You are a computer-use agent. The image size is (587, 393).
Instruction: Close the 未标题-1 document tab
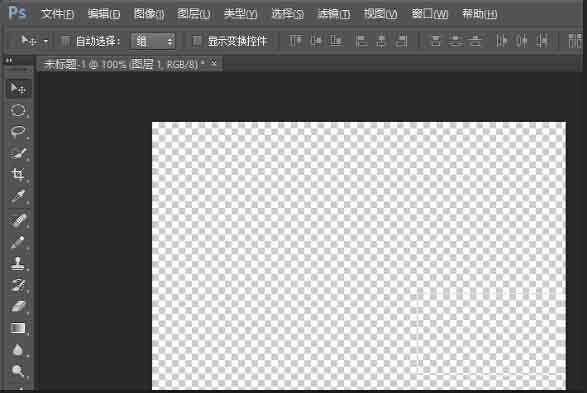coord(213,63)
